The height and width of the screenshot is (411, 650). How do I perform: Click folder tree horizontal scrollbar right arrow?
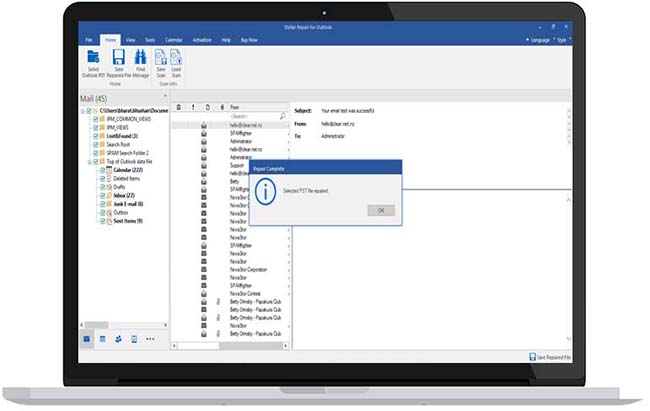click(165, 325)
